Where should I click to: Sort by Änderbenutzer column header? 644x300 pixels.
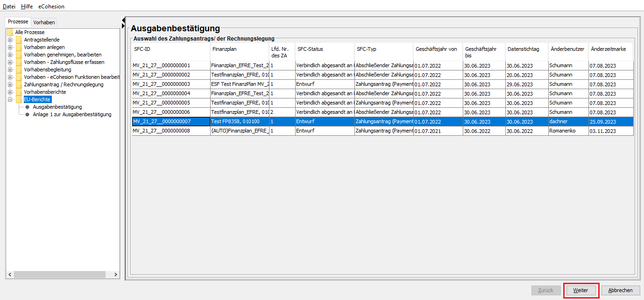click(568, 51)
